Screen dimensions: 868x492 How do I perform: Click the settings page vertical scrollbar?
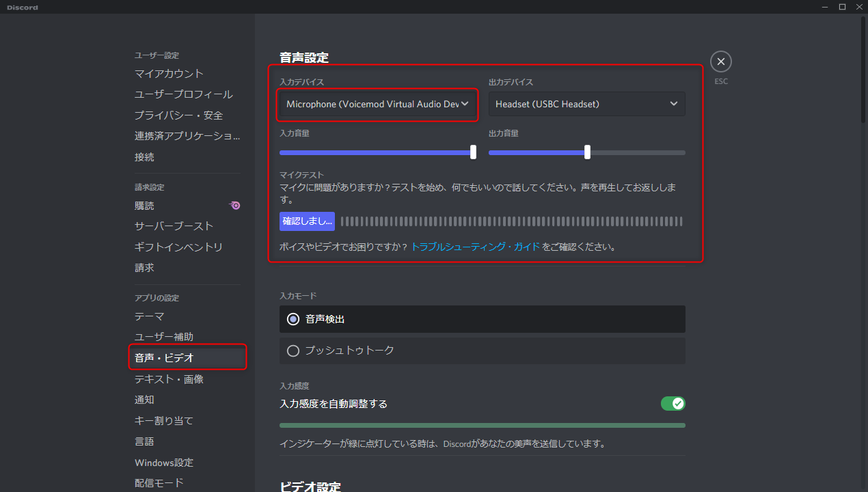[x=863, y=68]
